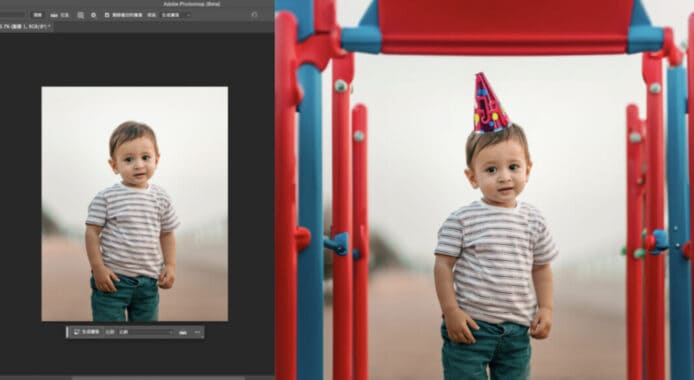694x380 pixels.
Task: Click the ratio input field in options bar
Action: 12,15
